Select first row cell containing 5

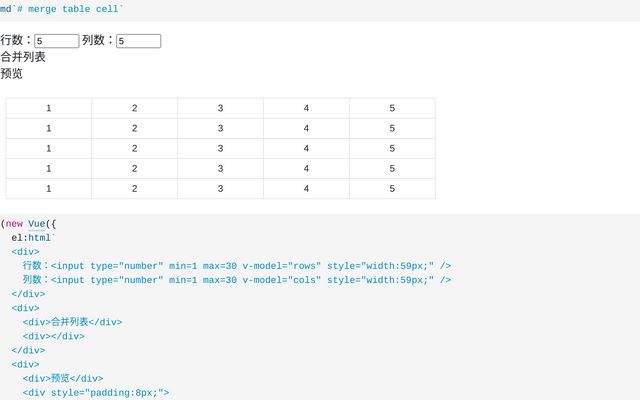pos(392,108)
